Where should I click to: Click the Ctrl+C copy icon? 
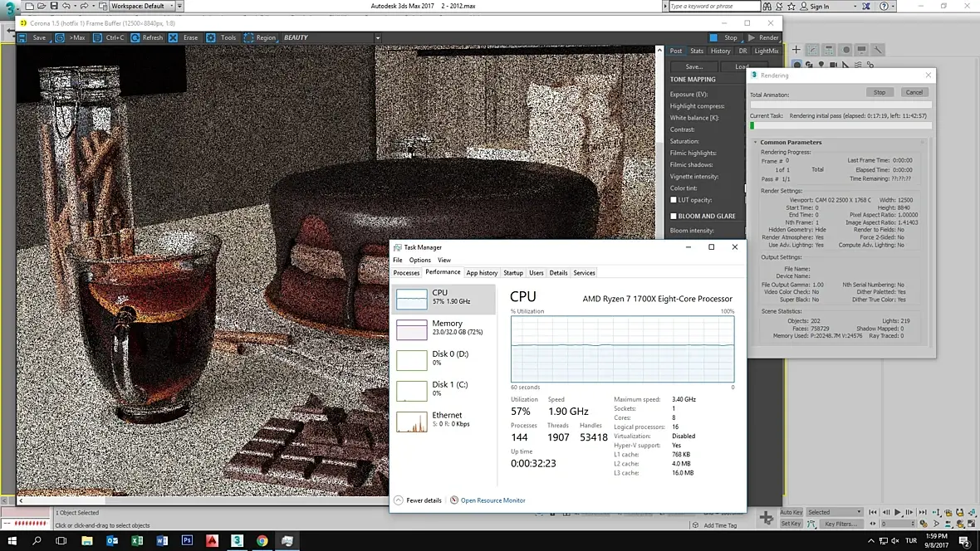98,37
